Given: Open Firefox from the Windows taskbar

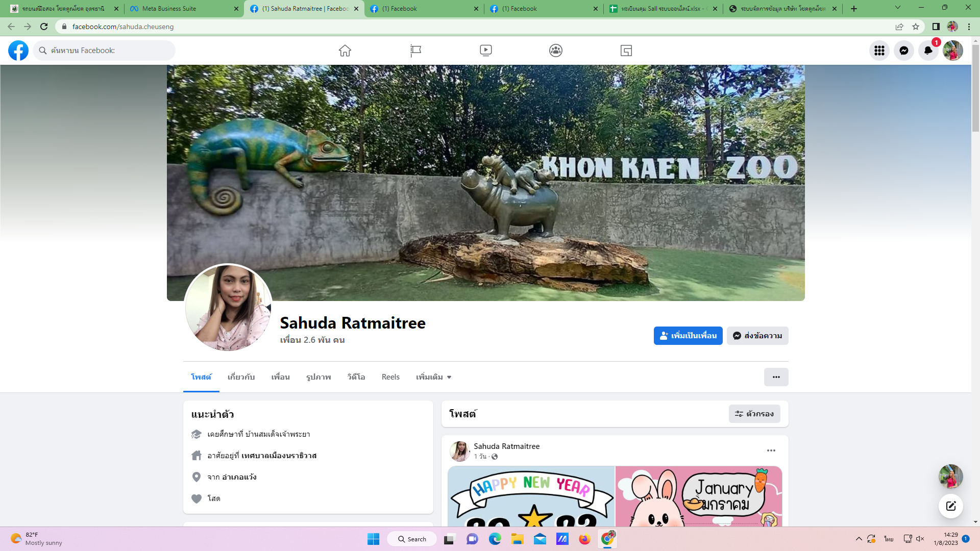Looking at the screenshot, I should tap(584, 539).
